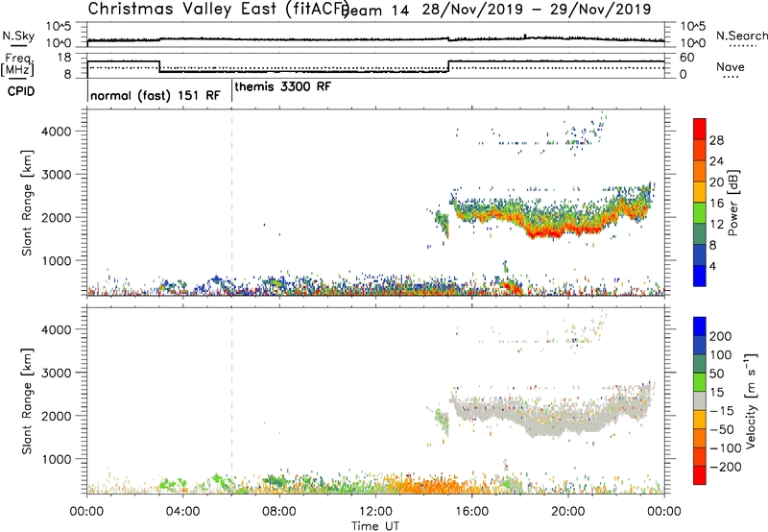Click the "CPID" row label
The height and width of the screenshot is (532, 768).
click(21, 91)
